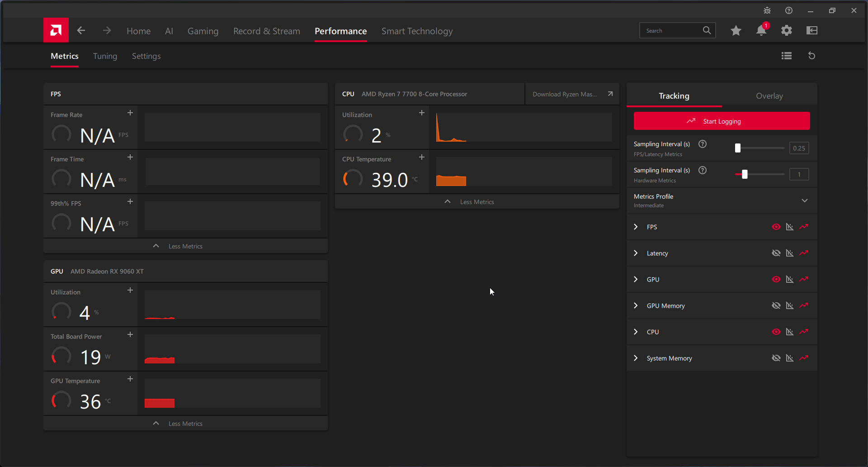Click the AMD logo home icon
The height and width of the screenshot is (467, 868).
tap(56, 30)
